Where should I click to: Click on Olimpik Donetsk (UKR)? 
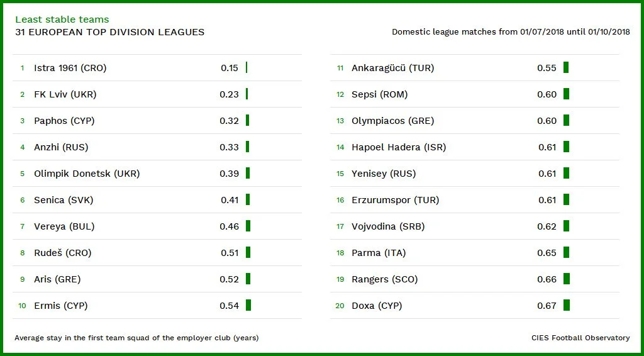click(x=87, y=174)
